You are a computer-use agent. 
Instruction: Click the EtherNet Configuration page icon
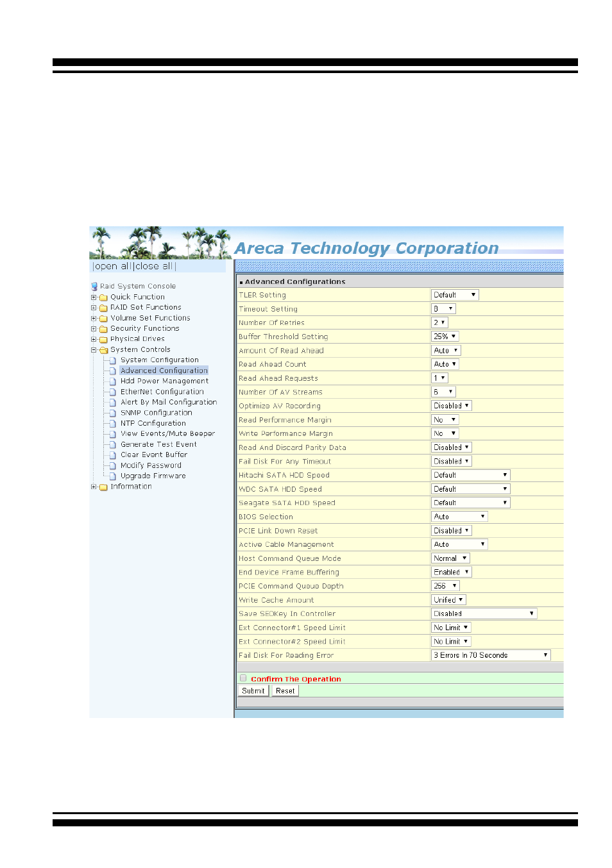coord(113,392)
